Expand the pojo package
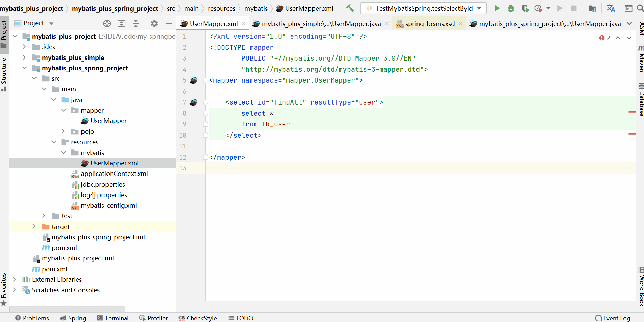Screen dimensions: 644x322 click(63, 131)
